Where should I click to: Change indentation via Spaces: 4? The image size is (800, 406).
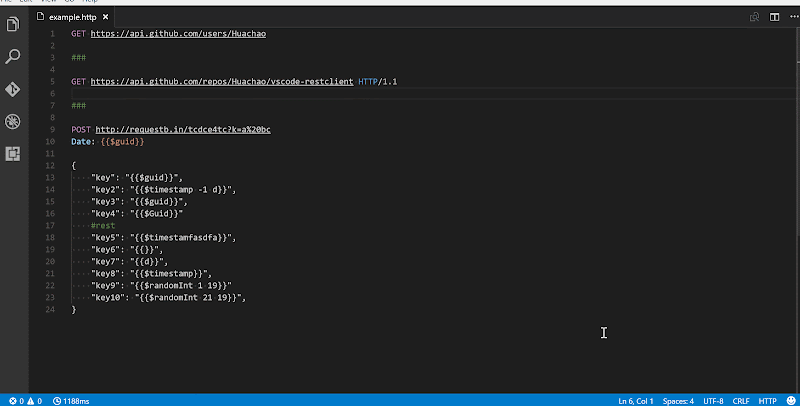coord(678,401)
